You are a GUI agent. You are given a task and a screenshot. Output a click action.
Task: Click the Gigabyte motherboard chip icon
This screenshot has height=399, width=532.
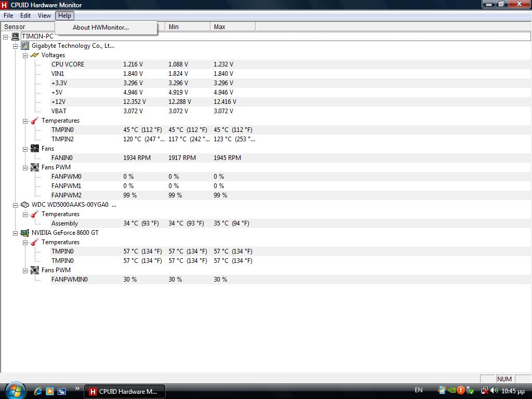25,46
